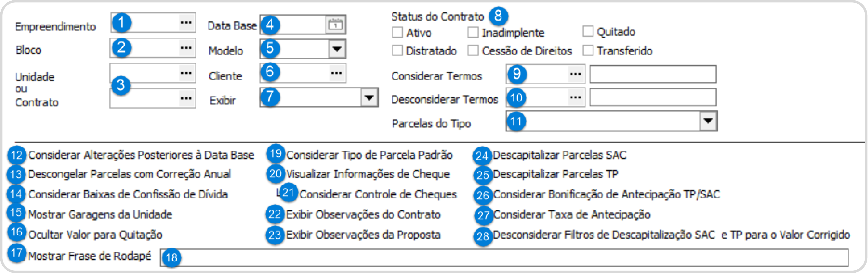868x274 pixels.
Task: Click the Contrato lookup ellipsis button
Action: pos(186,99)
